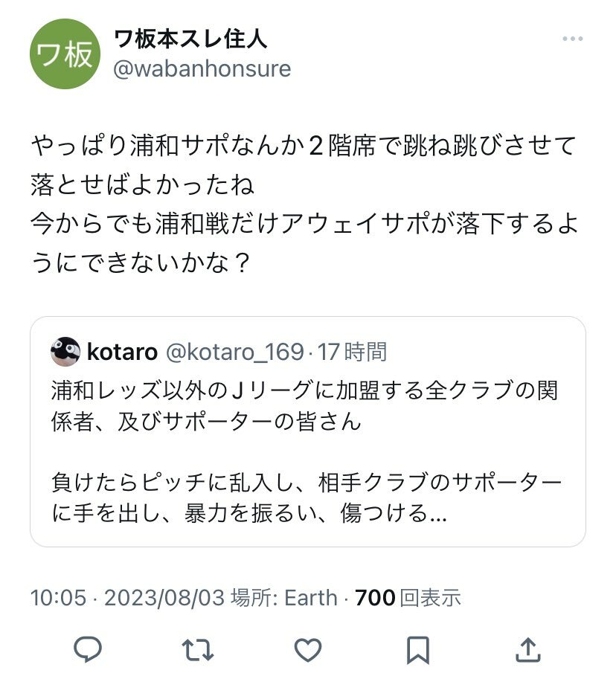The width and height of the screenshot is (616, 676).
Task: Click the 17時間 timestamp on quoted post
Action: (353, 352)
